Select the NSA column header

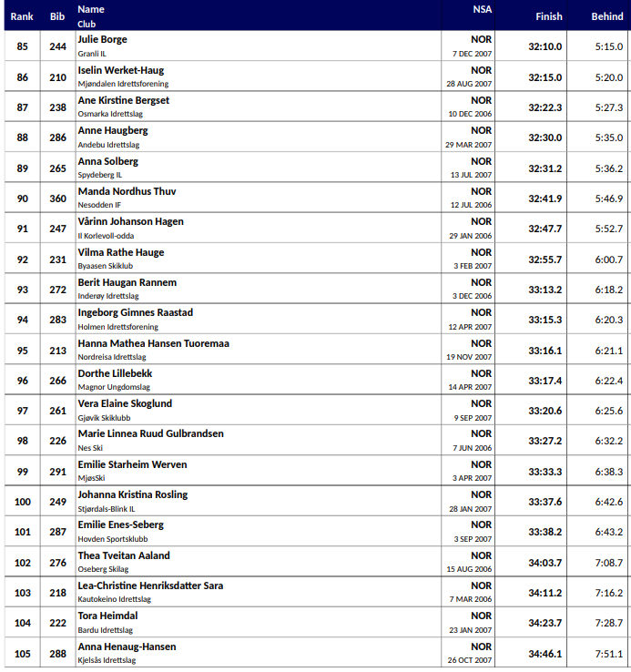pos(482,9)
